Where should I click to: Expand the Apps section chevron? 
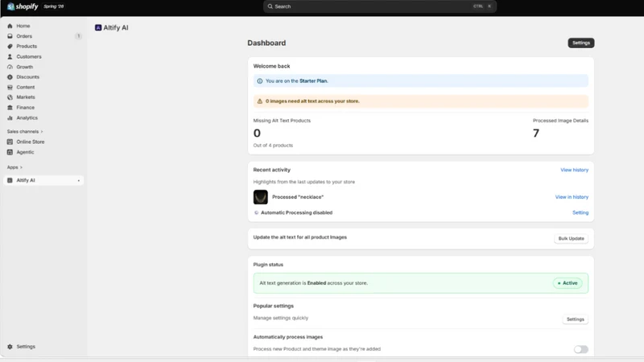(22, 167)
